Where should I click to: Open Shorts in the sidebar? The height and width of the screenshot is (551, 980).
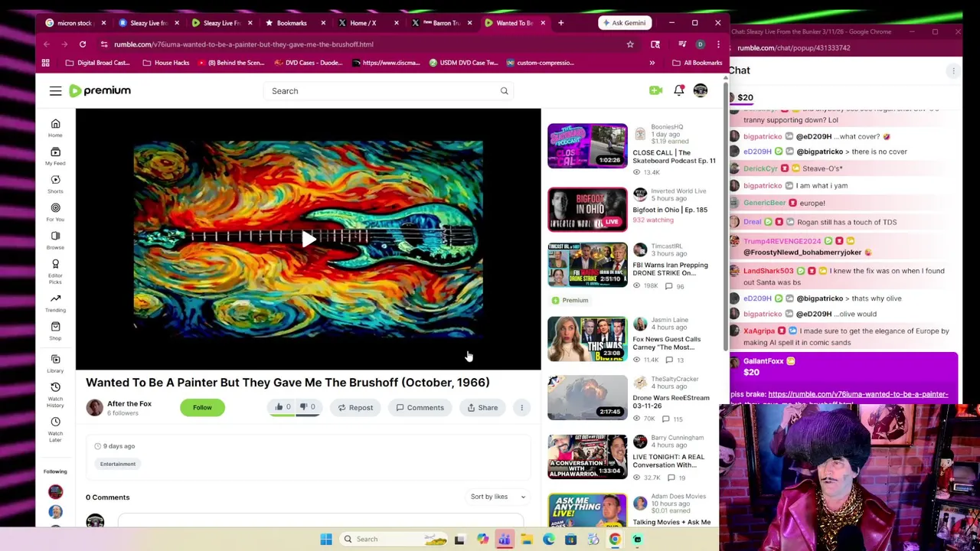pos(55,184)
